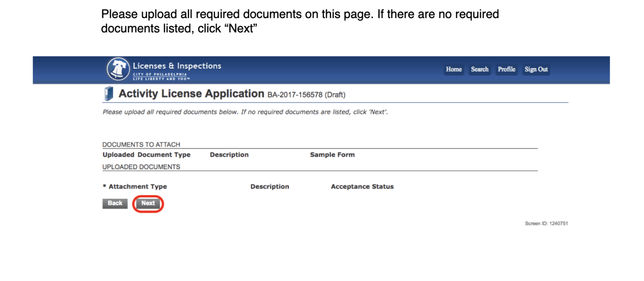This screenshot has width=644, height=281.
Task: Select the Uploaded Document Type header
Action: pyautogui.click(x=146, y=154)
